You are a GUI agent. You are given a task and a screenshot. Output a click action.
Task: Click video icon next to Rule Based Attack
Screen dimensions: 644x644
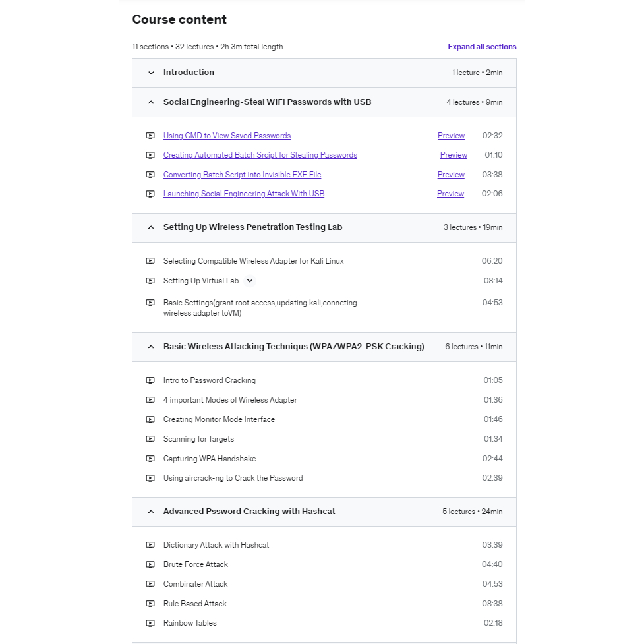click(x=150, y=604)
